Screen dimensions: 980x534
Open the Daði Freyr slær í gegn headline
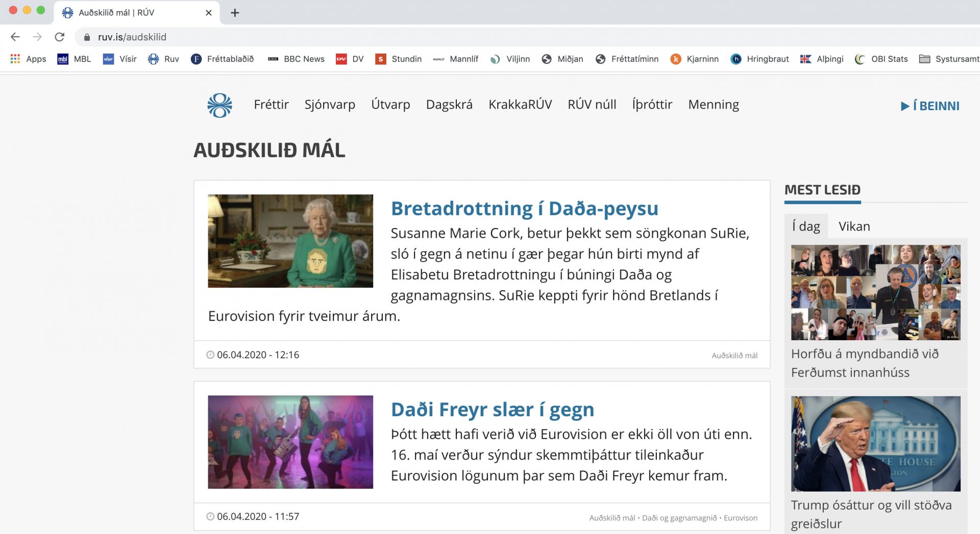[x=492, y=409]
